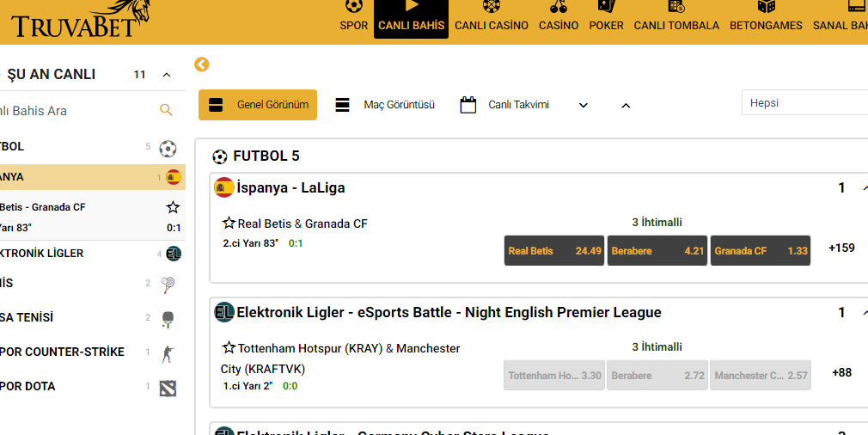
Task: Click the orange back arrow icon
Action: tap(201, 64)
